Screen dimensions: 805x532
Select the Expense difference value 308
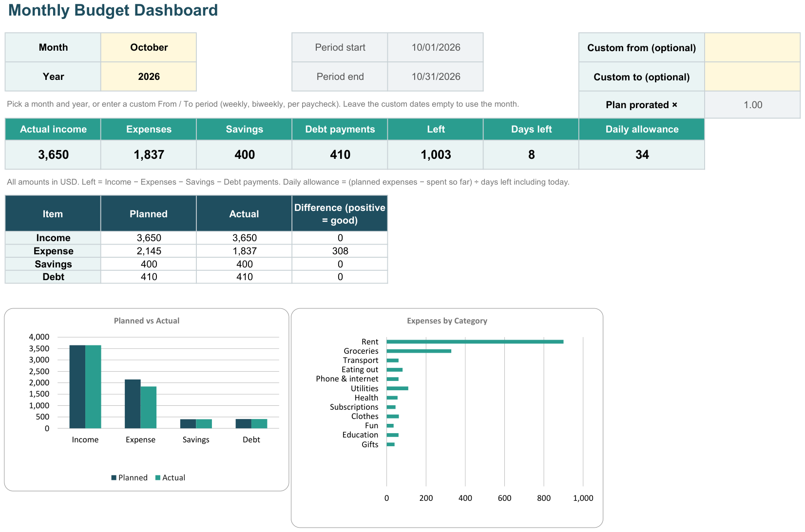click(340, 251)
